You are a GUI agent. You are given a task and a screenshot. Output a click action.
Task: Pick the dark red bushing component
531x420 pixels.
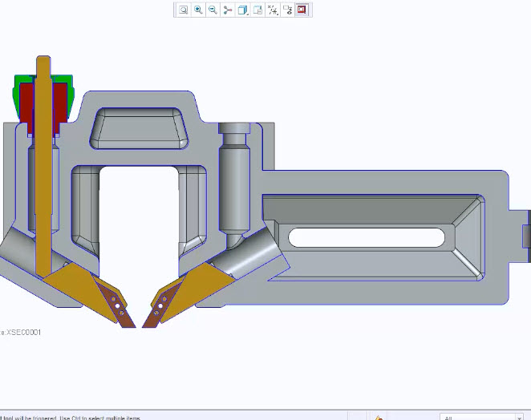pos(27,104)
